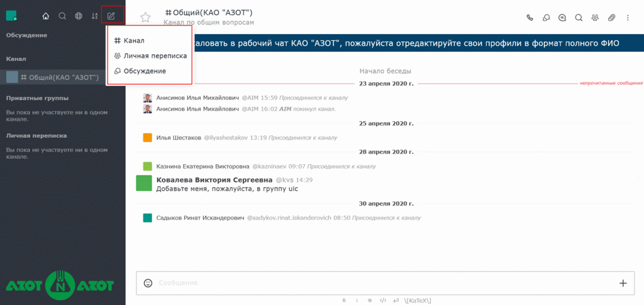This screenshot has width=644, height=305.
Task: Click the 23 апреля 2020 г. date divider
Action: [x=386, y=84]
